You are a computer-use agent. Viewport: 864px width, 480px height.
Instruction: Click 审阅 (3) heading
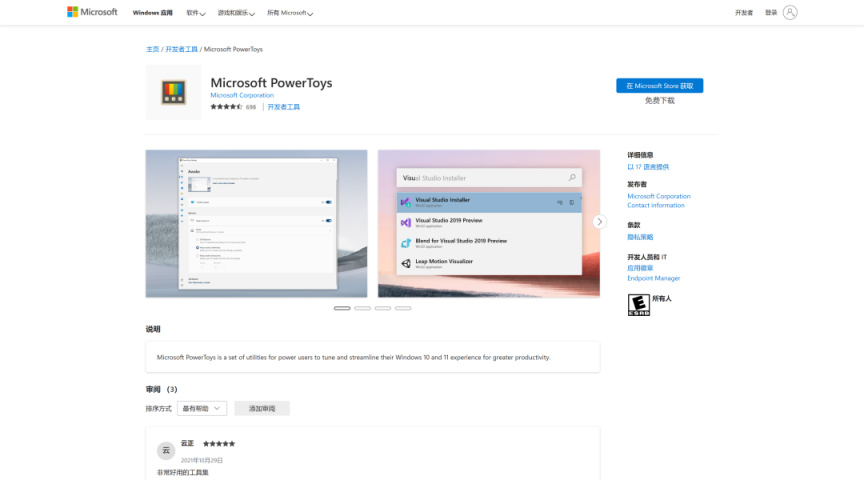161,389
